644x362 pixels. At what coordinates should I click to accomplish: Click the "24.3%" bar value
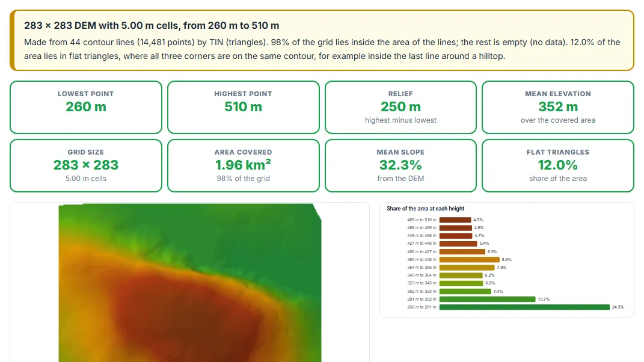pos(618,307)
